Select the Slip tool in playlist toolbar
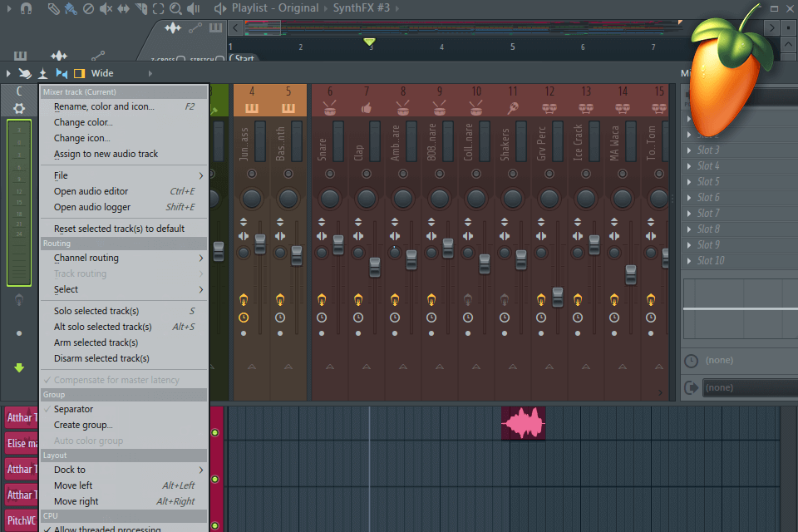The image size is (798, 532). [123, 8]
